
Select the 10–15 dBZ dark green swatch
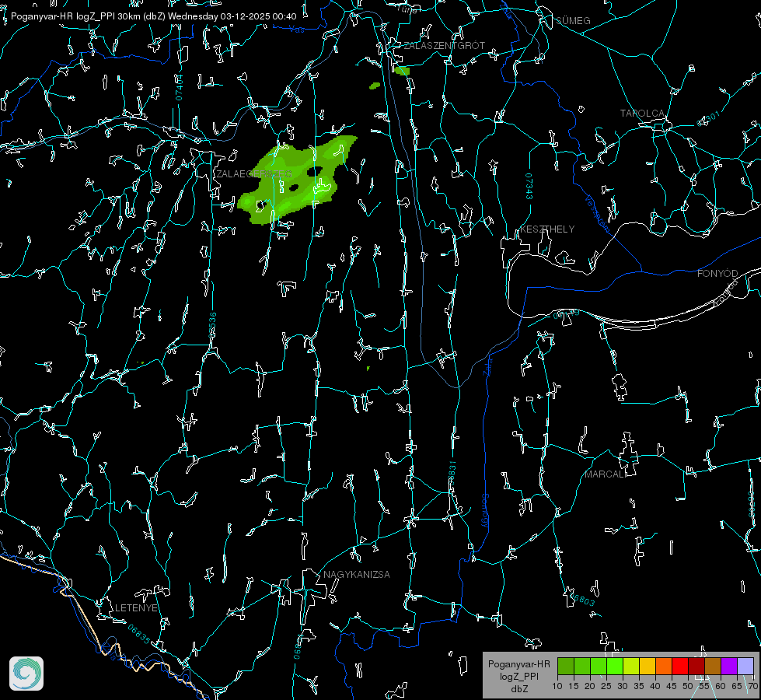coord(566,666)
